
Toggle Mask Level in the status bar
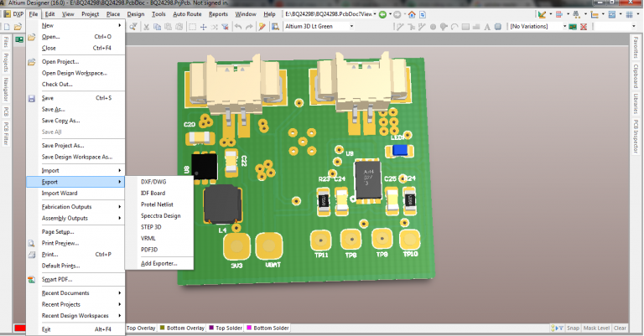pyautogui.click(x=596, y=328)
